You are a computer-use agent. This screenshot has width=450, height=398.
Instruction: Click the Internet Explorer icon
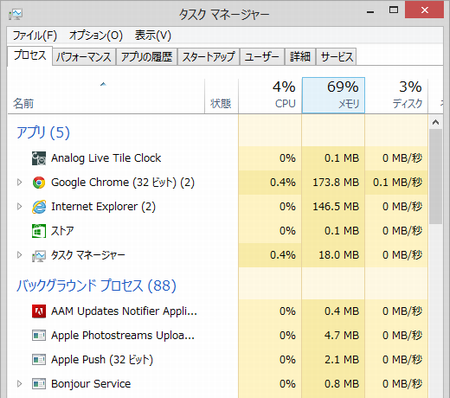pos(39,207)
